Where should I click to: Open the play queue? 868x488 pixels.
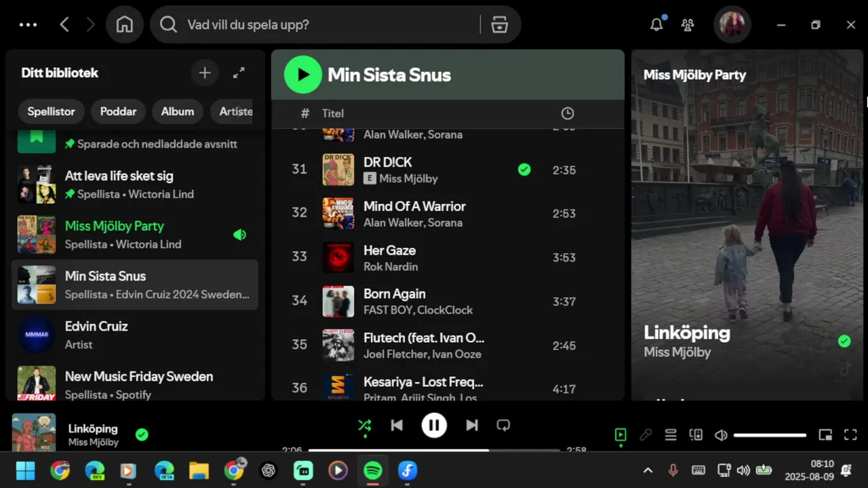[671, 435]
